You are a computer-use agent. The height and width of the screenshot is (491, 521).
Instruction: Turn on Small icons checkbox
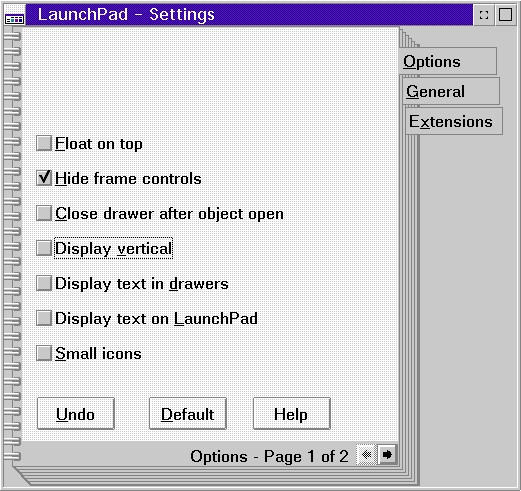[x=44, y=353]
